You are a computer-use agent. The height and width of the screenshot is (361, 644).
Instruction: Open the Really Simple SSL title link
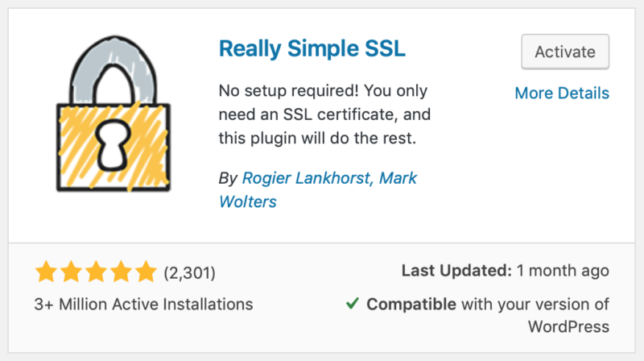point(312,49)
